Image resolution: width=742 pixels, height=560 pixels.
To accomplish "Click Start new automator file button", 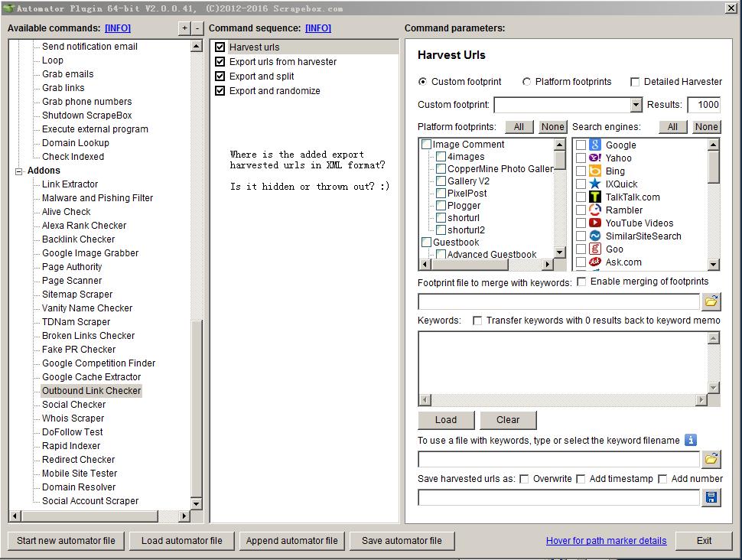I will (x=67, y=541).
